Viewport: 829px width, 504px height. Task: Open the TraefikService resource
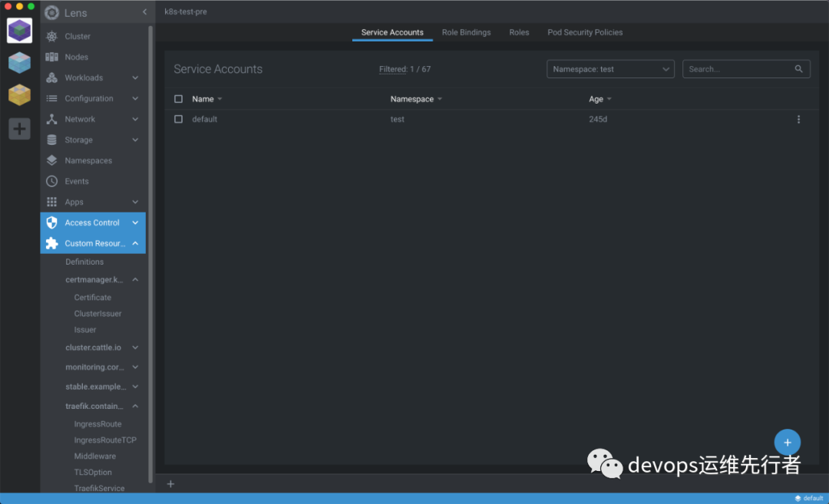99,488
